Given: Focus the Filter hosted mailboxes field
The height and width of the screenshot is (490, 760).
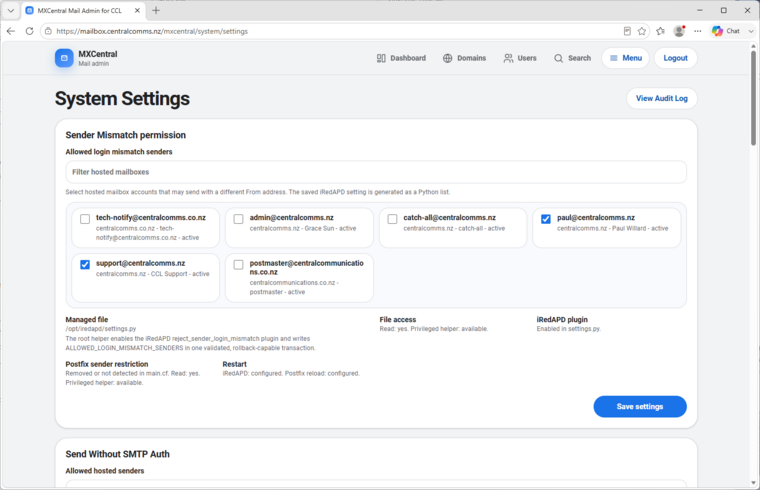Looking at the screenshot, I should click(376, 172).
